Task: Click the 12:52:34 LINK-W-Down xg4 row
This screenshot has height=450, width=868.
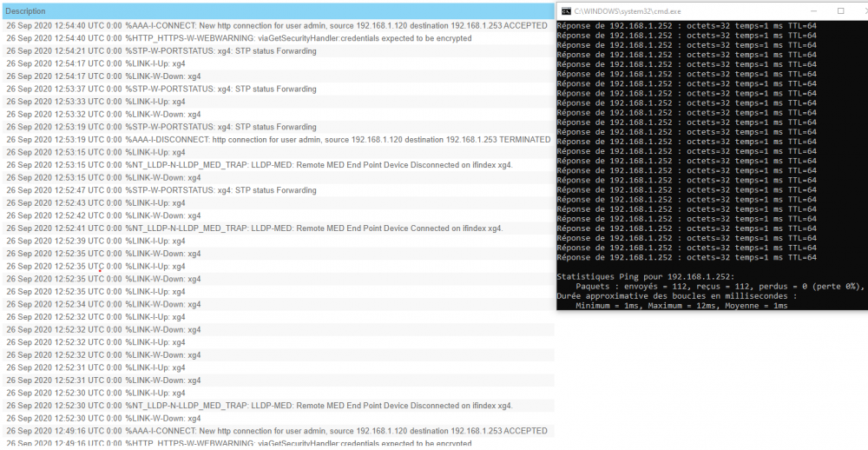Action: tap(278, 304)
